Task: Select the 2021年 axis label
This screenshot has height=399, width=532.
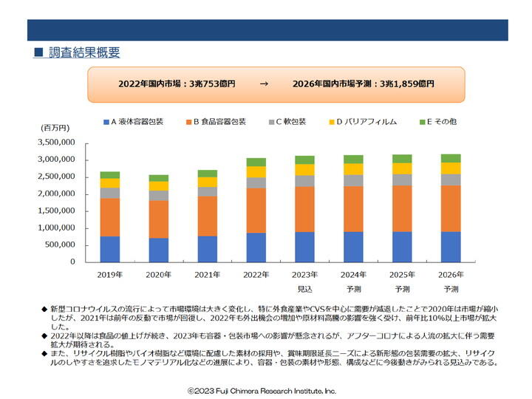Action: coord(208,274)
